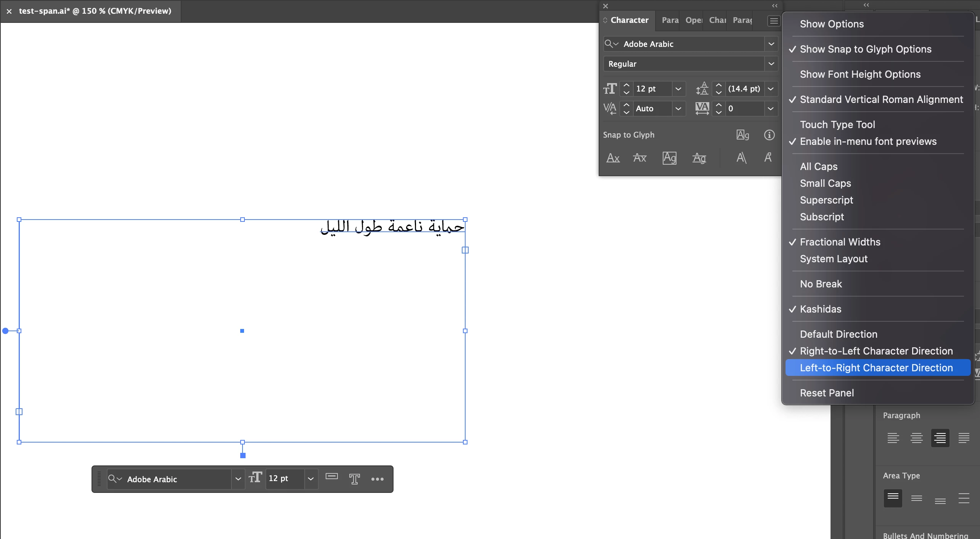Open more options in floating text bar
This screenshot has height=539, width=980.
click(377, 479)
